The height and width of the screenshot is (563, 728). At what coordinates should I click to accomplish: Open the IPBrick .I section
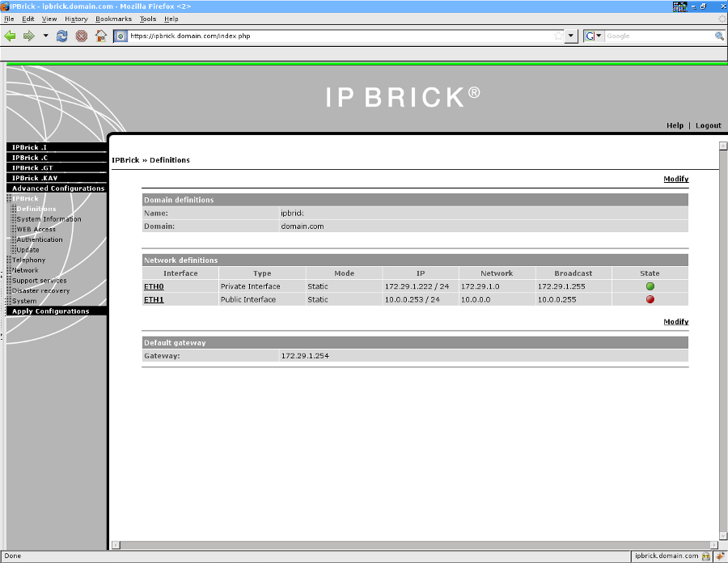[57, 147]
